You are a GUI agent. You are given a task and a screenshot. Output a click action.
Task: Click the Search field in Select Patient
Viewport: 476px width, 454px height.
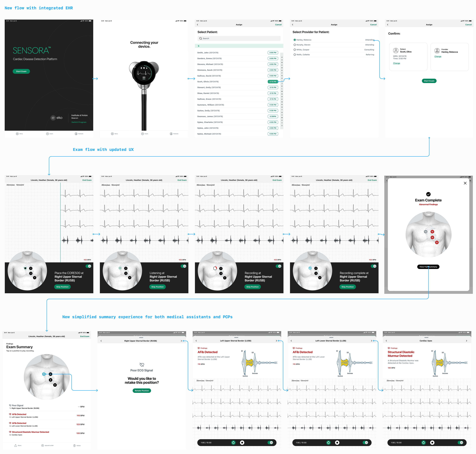point(239,38)
